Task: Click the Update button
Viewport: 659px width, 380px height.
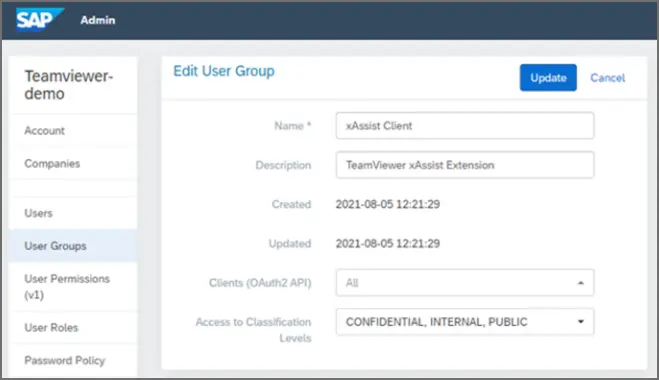Action: coord(548,78)
